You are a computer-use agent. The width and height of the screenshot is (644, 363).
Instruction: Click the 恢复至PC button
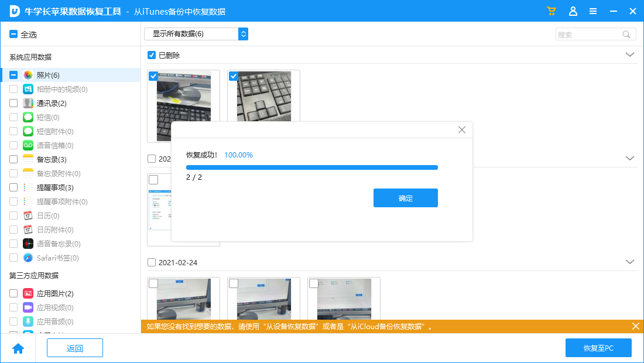(598, 348)
